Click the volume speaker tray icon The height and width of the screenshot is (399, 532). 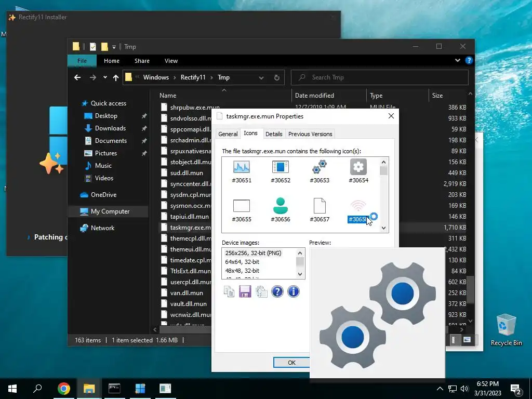[464, 389]
